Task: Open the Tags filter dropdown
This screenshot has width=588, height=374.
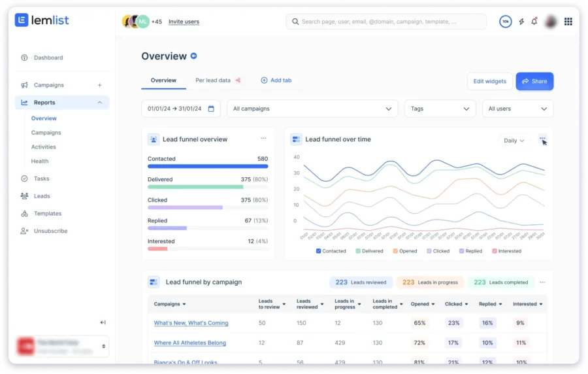Action: (440, 109)
